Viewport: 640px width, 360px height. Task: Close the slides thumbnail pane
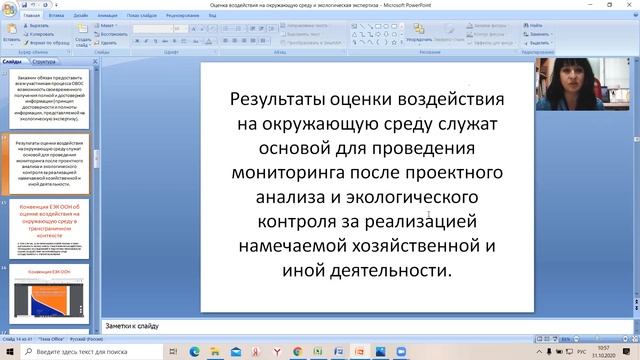(95, 62)
